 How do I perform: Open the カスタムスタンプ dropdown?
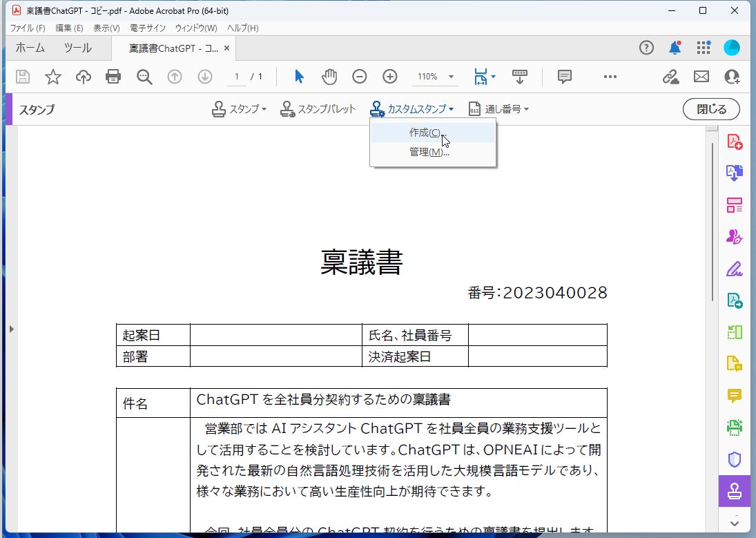411,109
